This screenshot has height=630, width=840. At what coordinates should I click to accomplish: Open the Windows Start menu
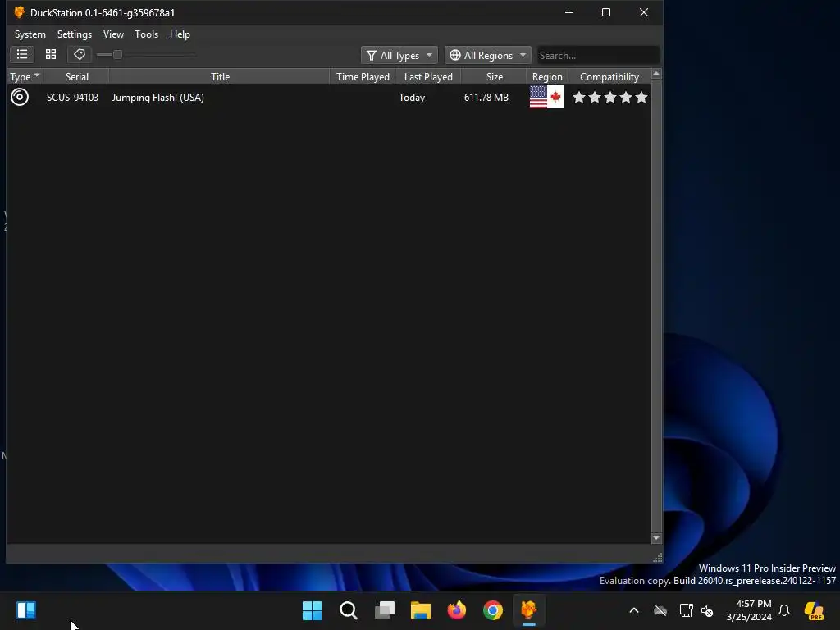(x=312, y=610)
